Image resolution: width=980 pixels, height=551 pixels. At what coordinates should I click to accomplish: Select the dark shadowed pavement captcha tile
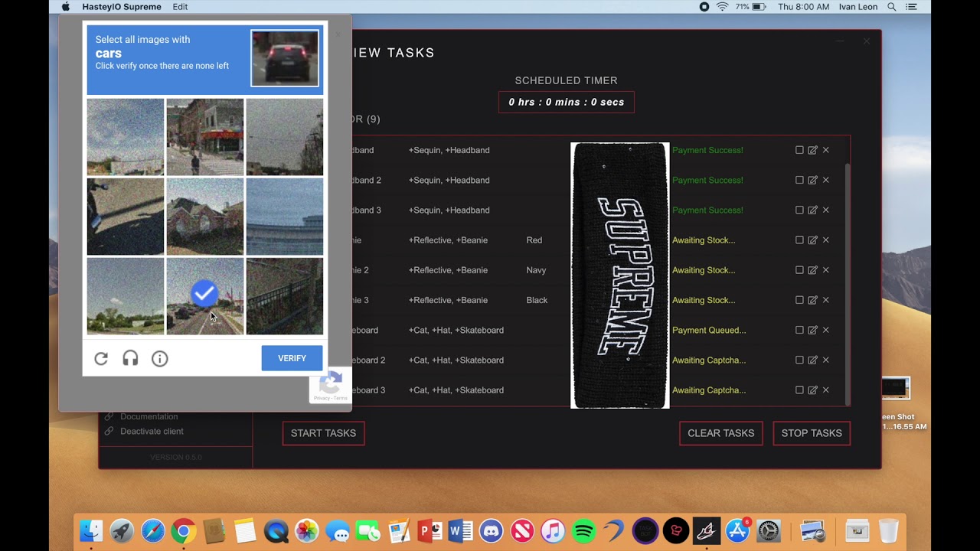126,217
